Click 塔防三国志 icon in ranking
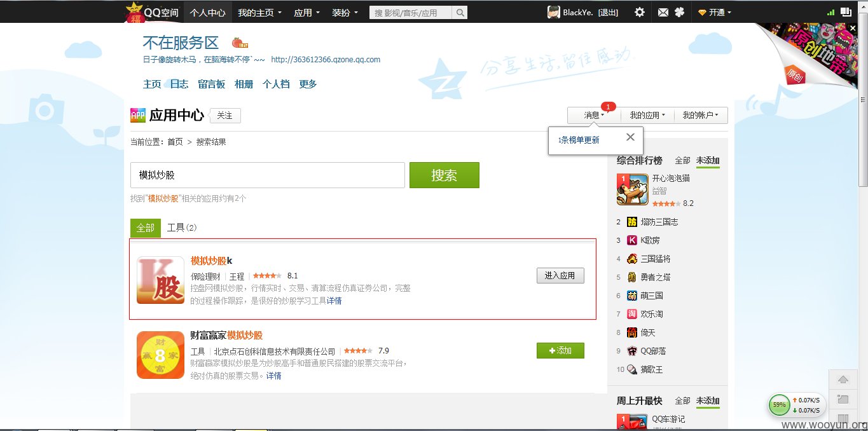Screen dimensions: 868x431 pyautogui.click(x=632, y=222)
